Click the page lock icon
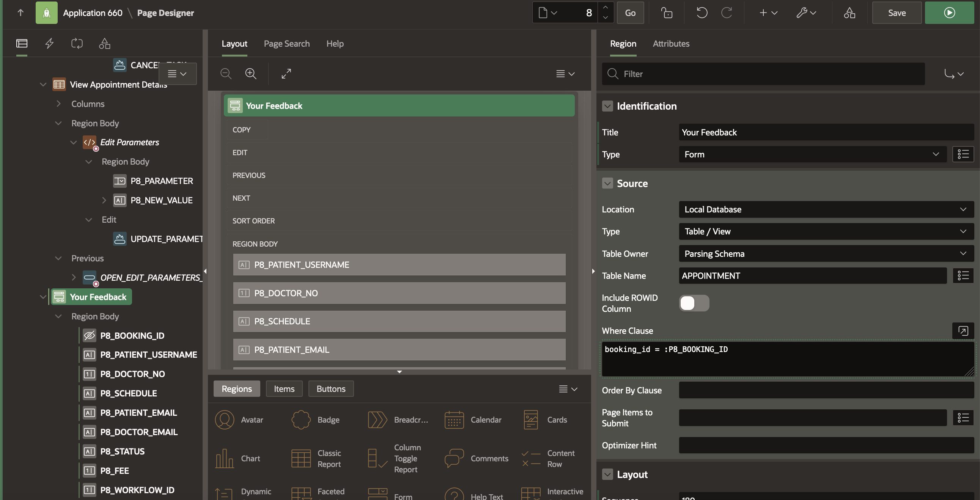This screenshot has height=500, width=980. click(667, 13)
